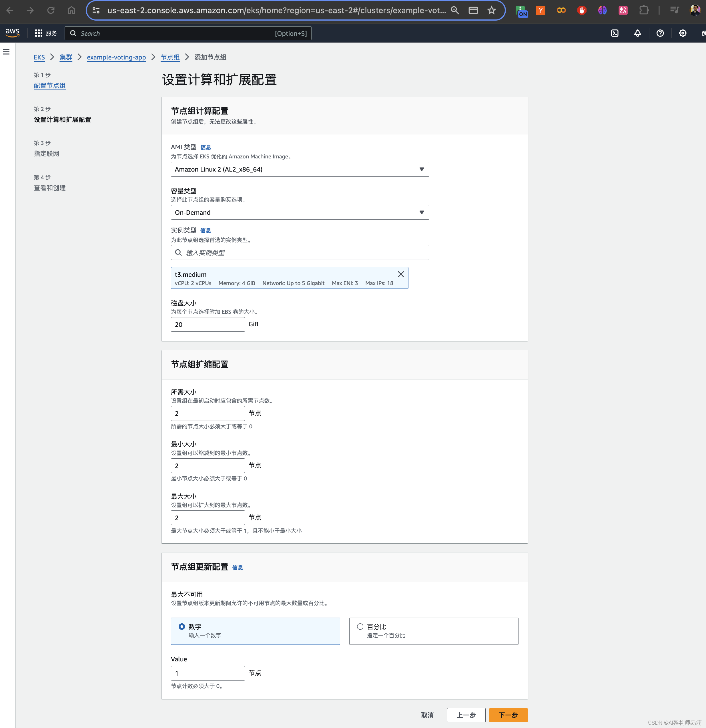This screenshot has height=728, width=706.
Task: Click the 最小大小 nodes input
Action: pos(208,466)
